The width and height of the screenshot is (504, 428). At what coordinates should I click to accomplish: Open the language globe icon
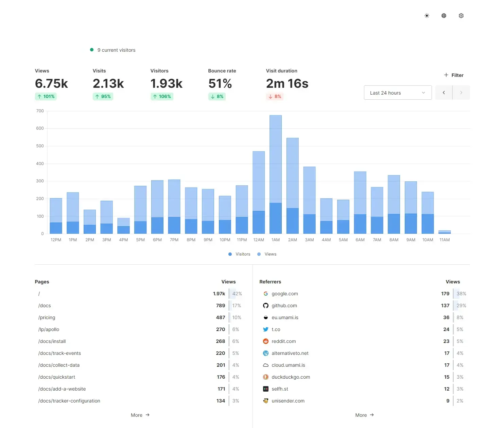click(444, 16)
